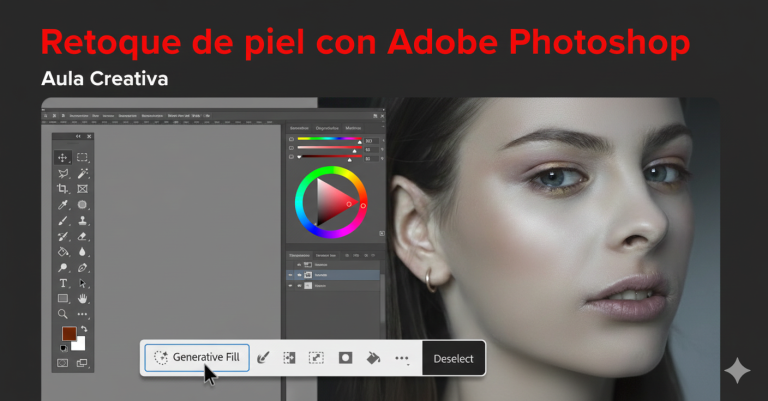Select the round healing tool beside the Eyedropper
Screen dimensions: 768x401
tap(82, 205)
